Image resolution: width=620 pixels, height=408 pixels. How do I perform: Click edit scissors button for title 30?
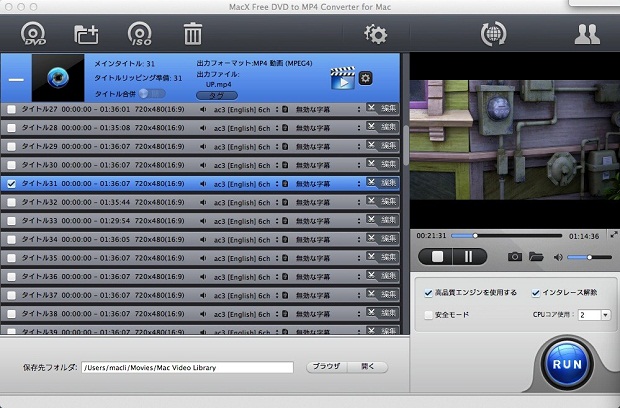[x=382, y=164]
